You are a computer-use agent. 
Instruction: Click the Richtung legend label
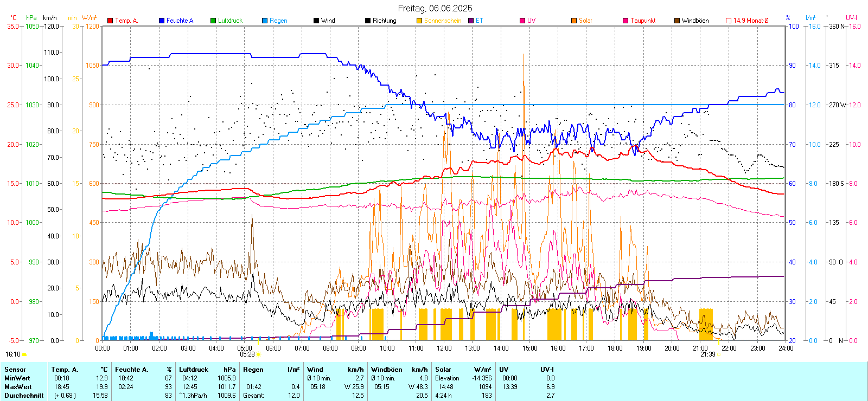tap(384, 21)
